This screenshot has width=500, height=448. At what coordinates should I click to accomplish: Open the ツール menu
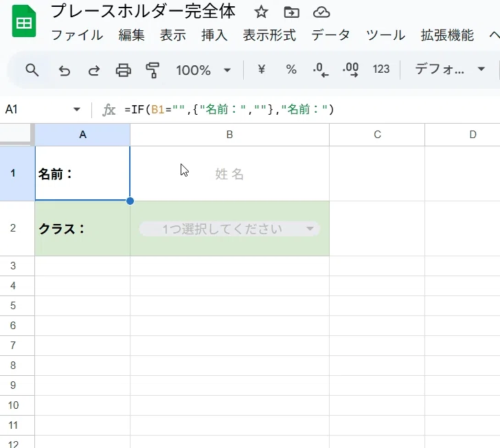[x=385, y=35]
